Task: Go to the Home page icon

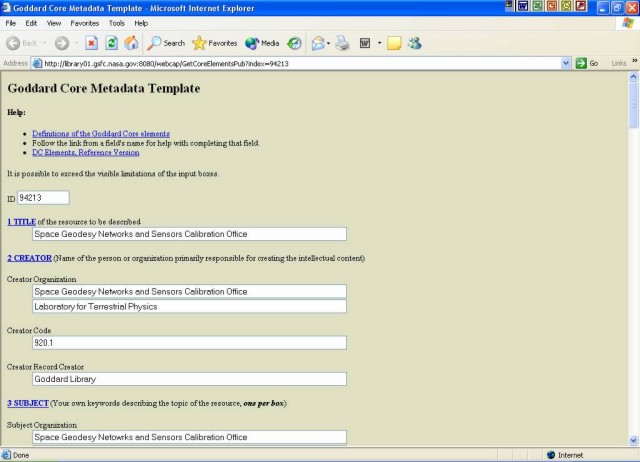Action: 131,43
